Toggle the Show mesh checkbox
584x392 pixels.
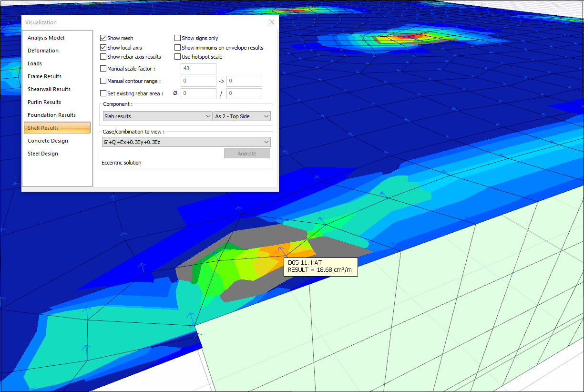[103, 38]
